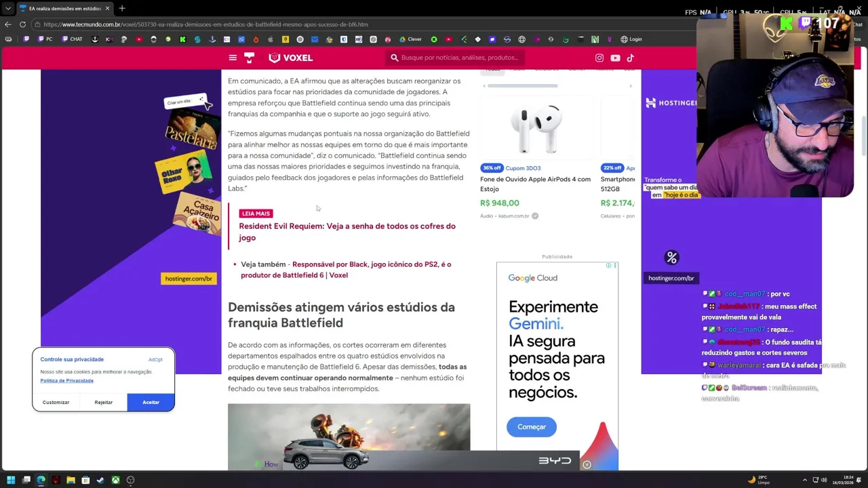Open Task View in taskbar
Image resolution: width=868 pixels, height=488 pixels.
[26, 480]
